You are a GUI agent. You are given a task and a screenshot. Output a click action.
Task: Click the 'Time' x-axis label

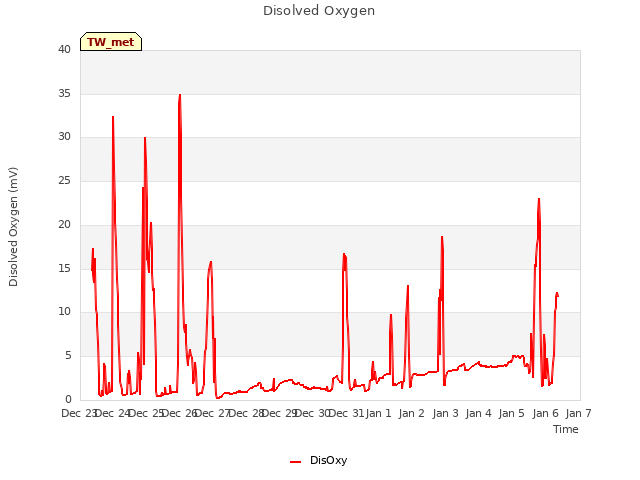coord(566,429)
